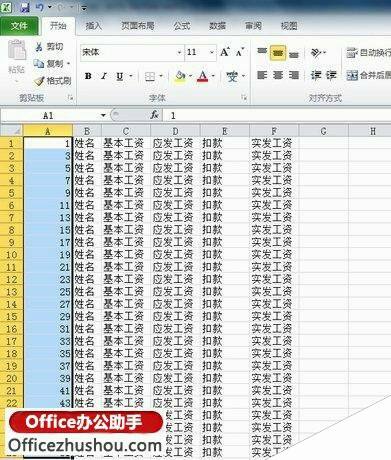Switch to the 插入 (Insert) ribbon tab
The height and width of the screenshot is (460, 391).
(x=93, y=26)
